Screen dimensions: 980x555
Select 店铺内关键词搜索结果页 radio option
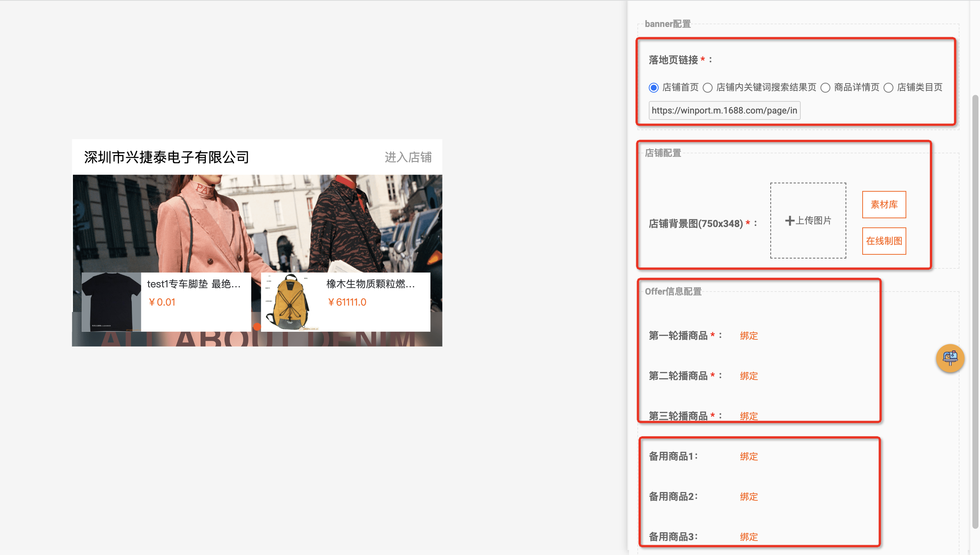[x=708, y=88]
